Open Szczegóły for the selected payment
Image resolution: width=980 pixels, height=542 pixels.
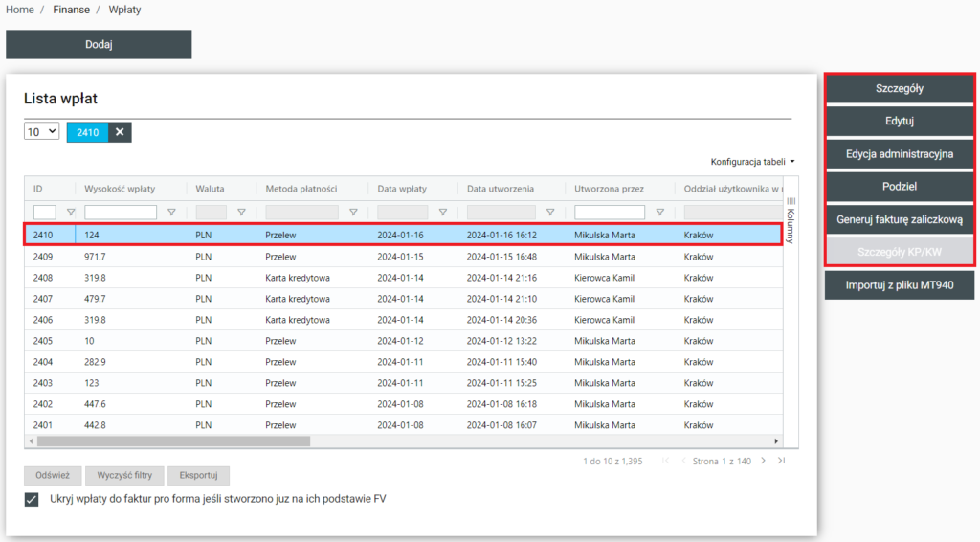pyautogui.click(x=899, y=88)
